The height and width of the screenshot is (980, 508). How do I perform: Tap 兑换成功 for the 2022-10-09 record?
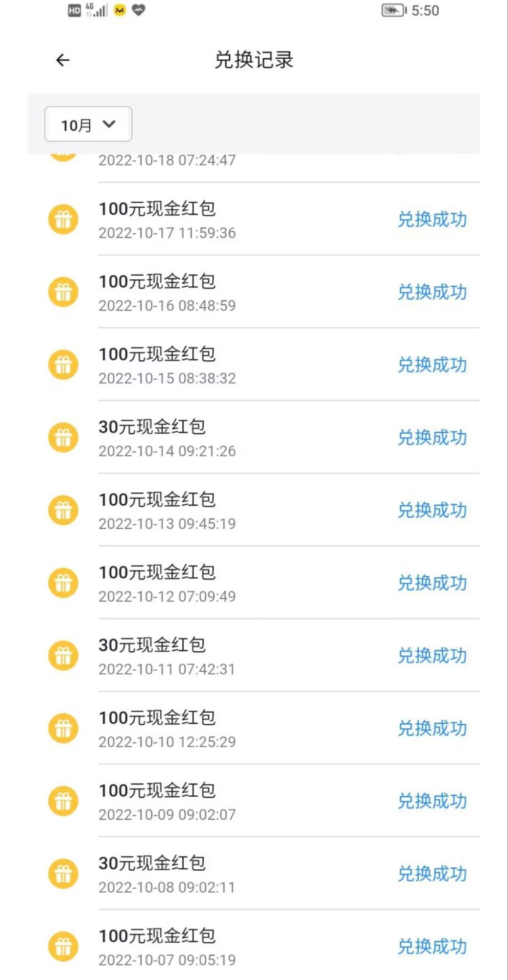tap(432, 801)
